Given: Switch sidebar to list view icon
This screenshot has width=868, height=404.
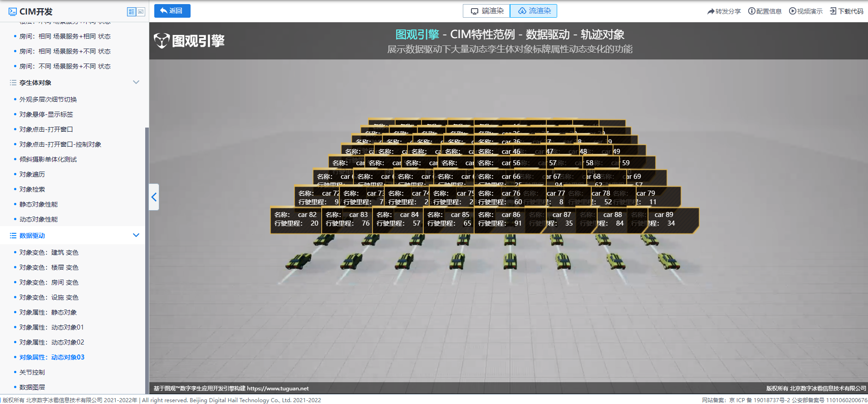Looking at the screenshot, I should [x=132, y=12].
